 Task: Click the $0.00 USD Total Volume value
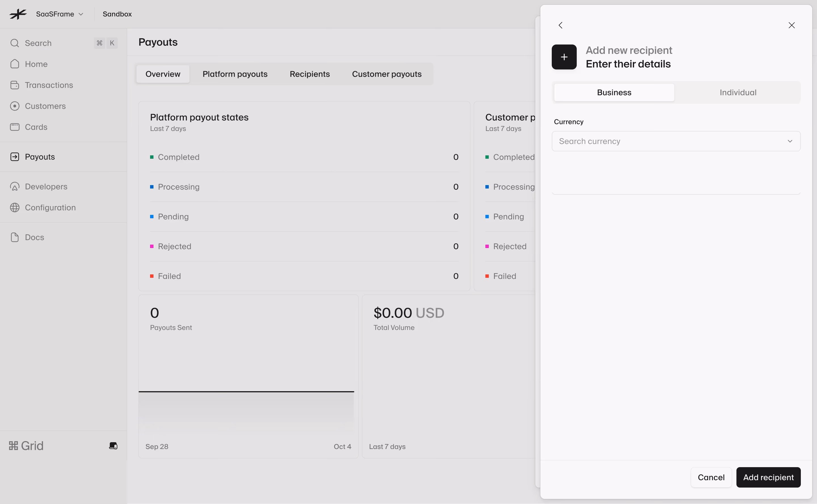point(409,313)
